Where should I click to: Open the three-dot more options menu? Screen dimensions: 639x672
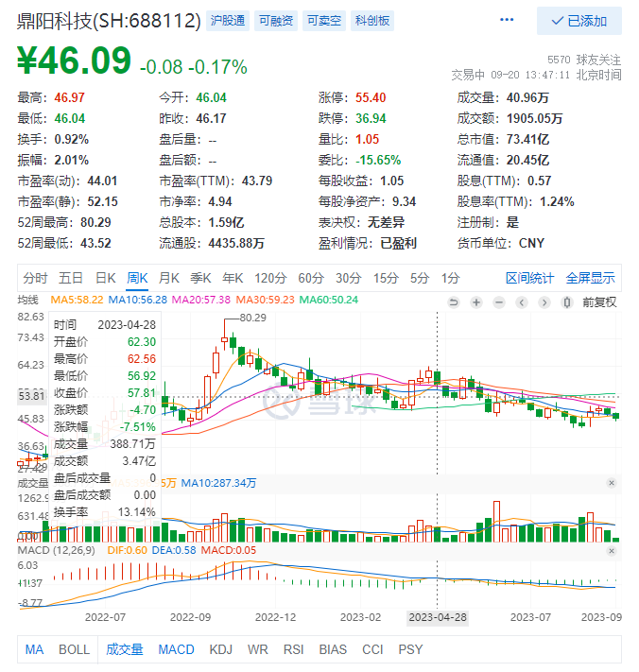point(507,20)
